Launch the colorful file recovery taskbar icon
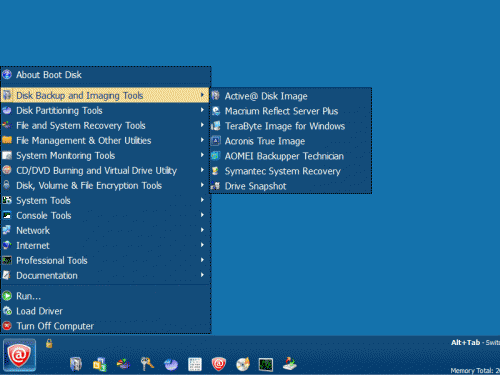 click(x=123, y=364)
